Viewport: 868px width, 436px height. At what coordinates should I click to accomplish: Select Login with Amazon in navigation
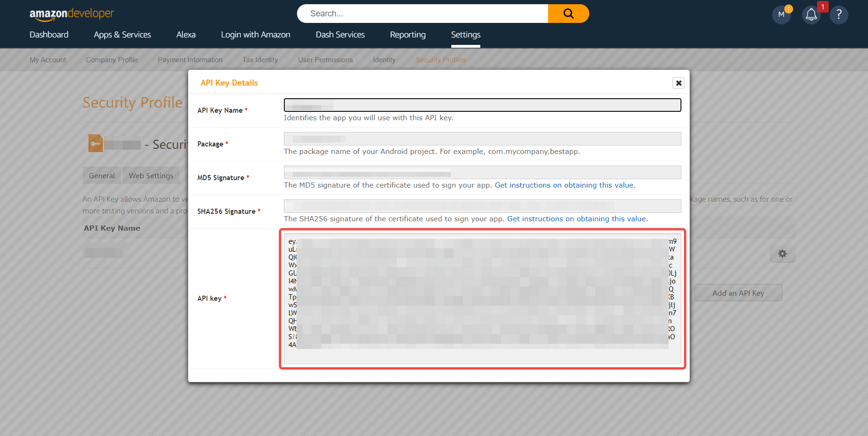(255, 35)
